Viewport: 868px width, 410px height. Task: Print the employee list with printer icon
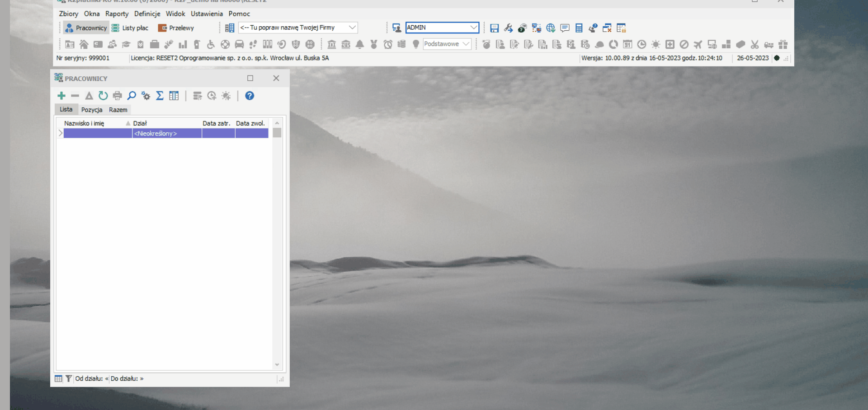[x=118, y=96]
